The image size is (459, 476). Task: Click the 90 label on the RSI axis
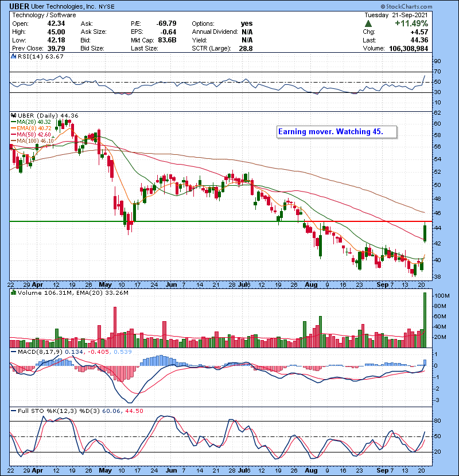pos(437,61)
